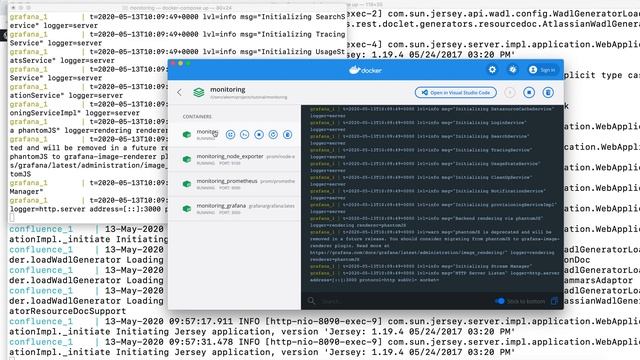Click the log search magnifier icon
Image resolution: width=640 pixels, height=360 pixels.
point(311,301)
